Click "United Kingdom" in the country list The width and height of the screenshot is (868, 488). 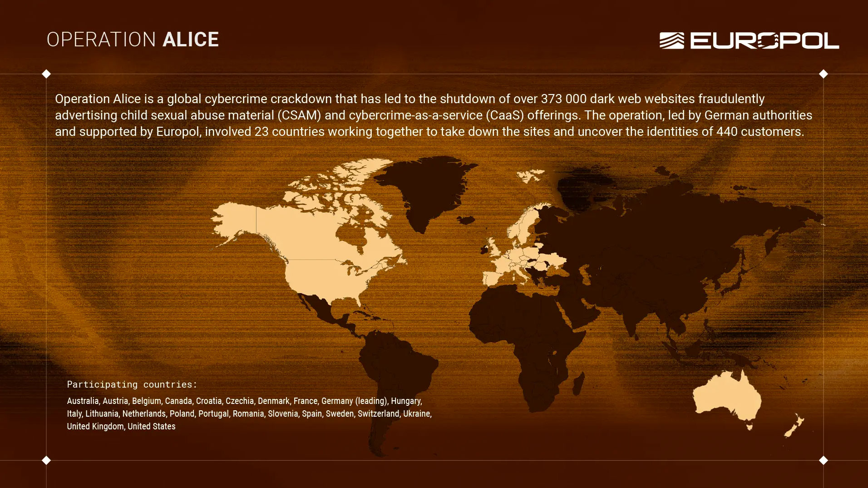point(95,426)
